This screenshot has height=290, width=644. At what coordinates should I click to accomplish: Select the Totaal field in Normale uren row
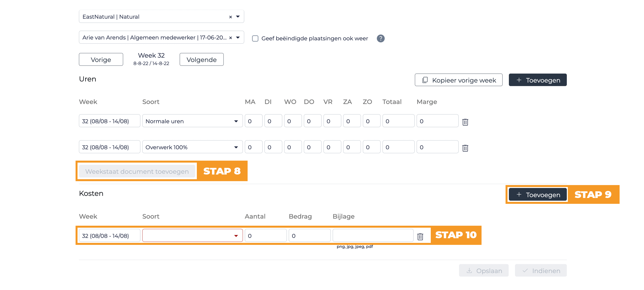[398, 121]
